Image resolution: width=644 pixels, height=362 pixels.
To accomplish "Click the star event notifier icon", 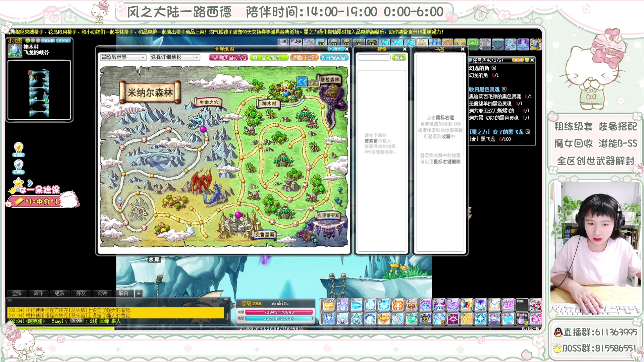I will (18, 183).
